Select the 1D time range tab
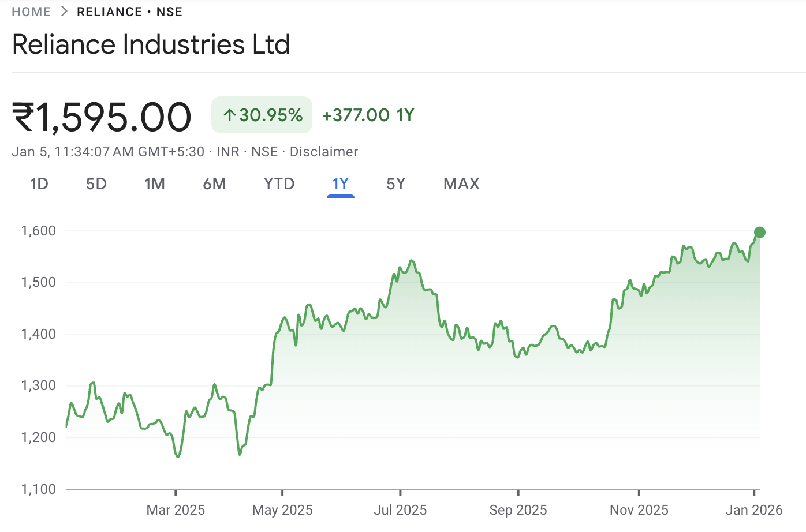Image resolution: width=806 pixels, height=532 pixels. [39, 183]
